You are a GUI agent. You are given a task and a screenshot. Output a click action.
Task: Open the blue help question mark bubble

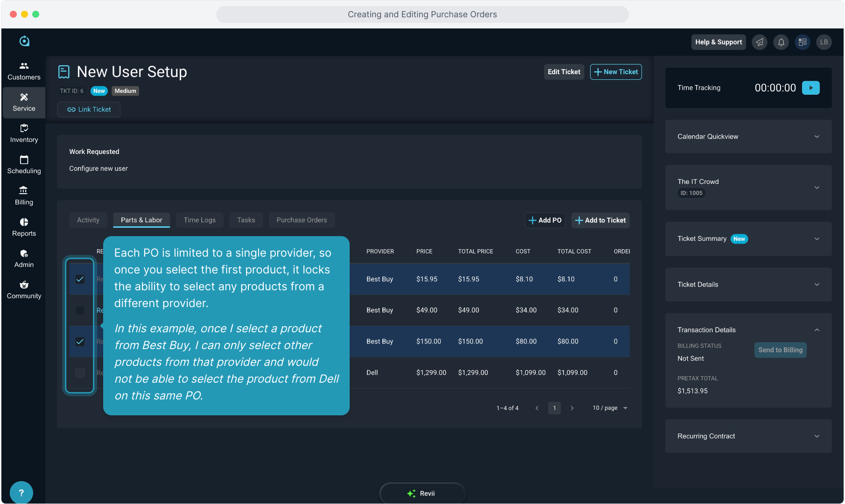click(21, 492)
